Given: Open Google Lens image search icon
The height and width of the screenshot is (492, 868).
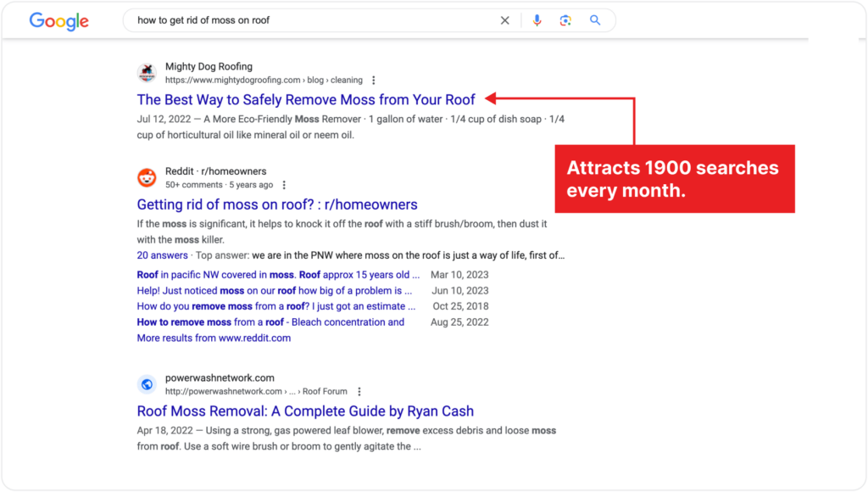Looking at the screenshot, I should pos(565,20).
